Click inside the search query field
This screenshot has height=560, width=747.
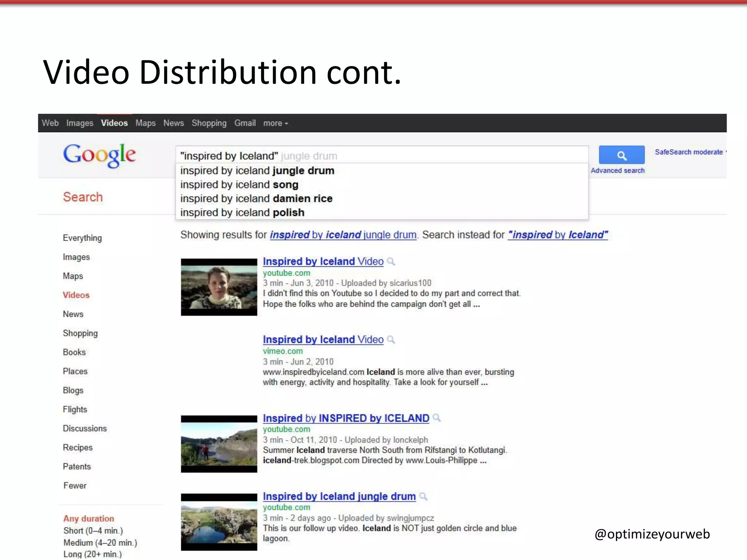pos(382,156)
